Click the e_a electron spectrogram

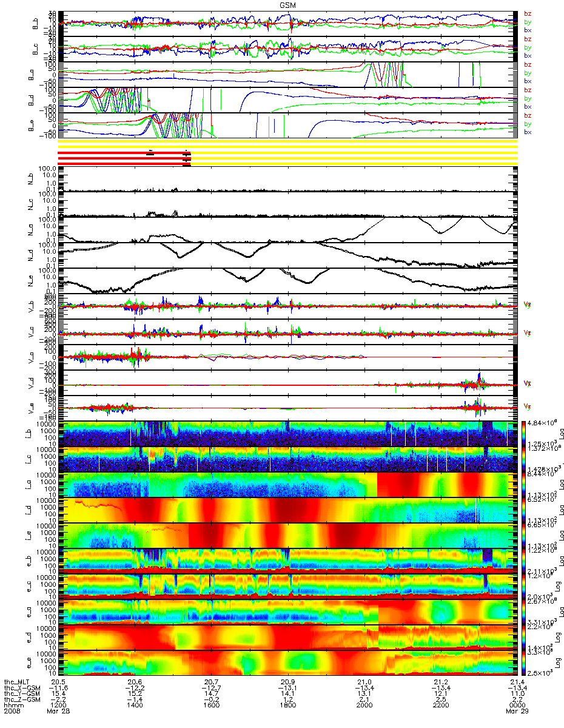pos(288,612)
